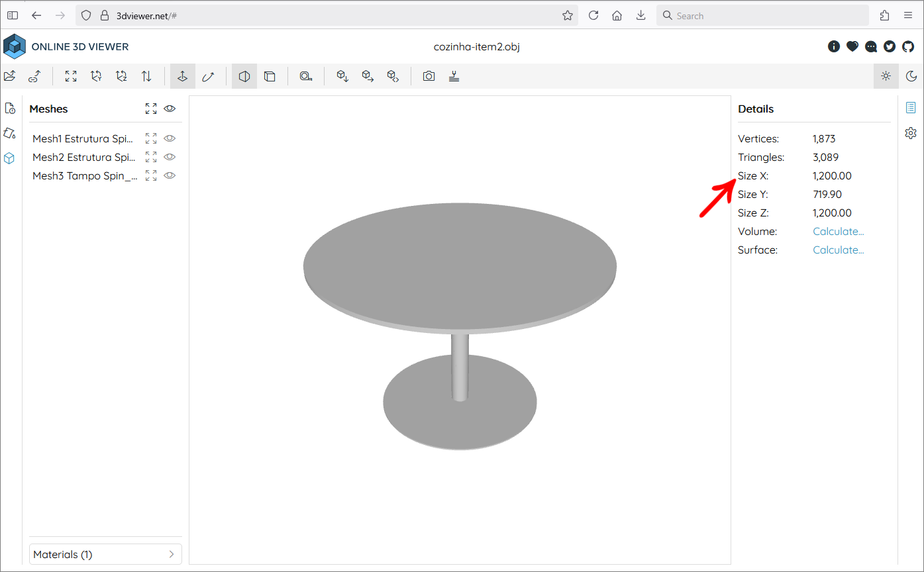The width and height of the screenshot is (924, 572).
Task: Click the heart donate icon
Action: pyautogui.click(x=852, y=46)
